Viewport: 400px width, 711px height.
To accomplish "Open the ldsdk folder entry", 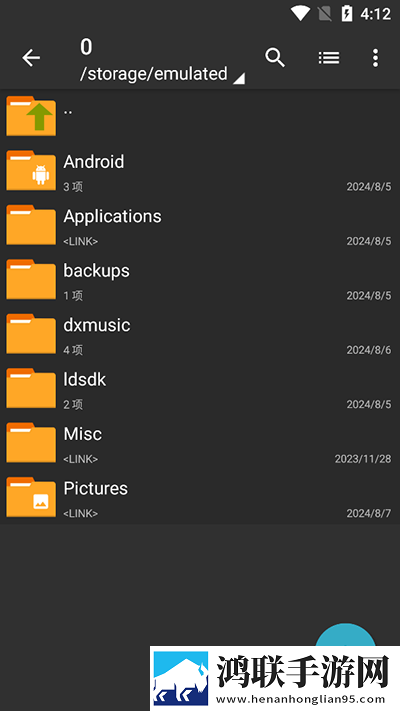I will 200,389.
